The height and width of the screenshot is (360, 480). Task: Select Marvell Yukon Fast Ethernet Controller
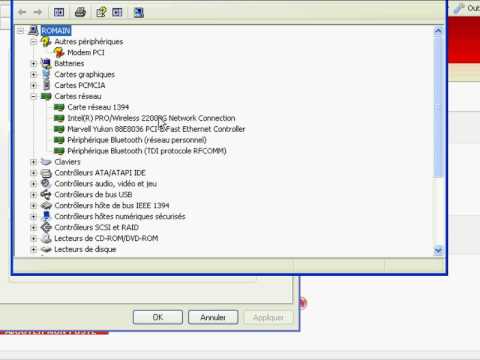point(156,129)
